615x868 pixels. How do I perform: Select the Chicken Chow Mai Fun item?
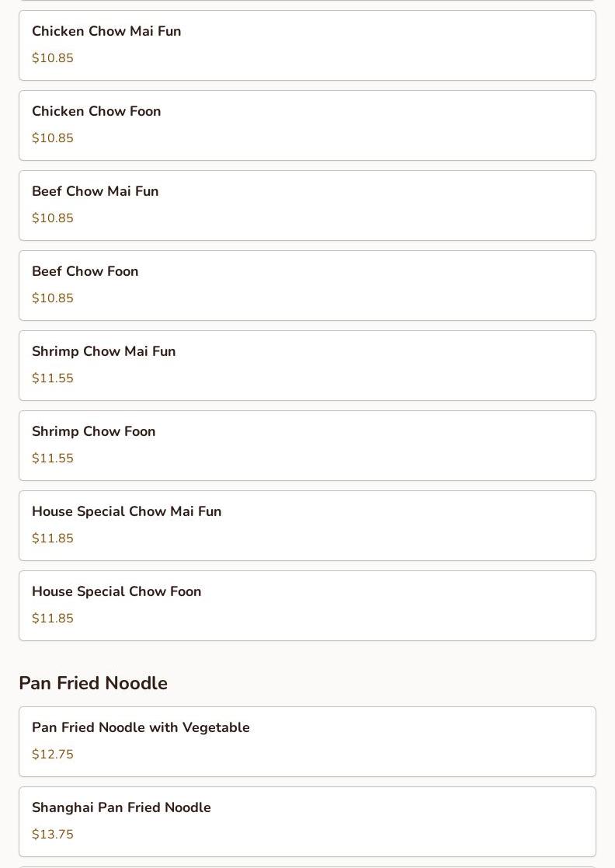pos(106,32)
